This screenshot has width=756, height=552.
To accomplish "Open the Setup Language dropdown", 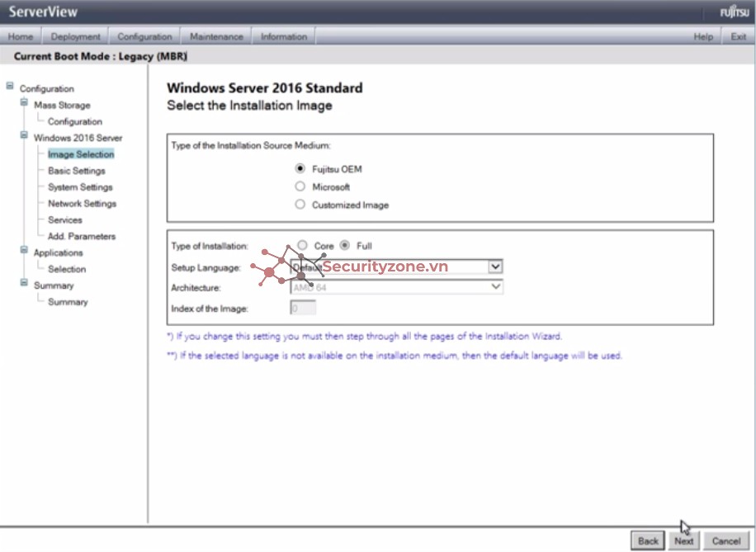I will [397, 267].
